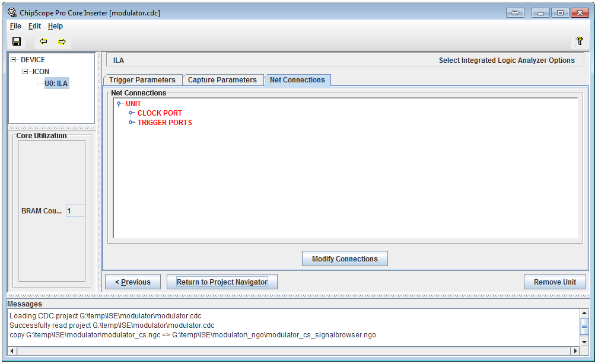Open the Edit menu
The image size is (598, 364).
[x=34, y=26]
